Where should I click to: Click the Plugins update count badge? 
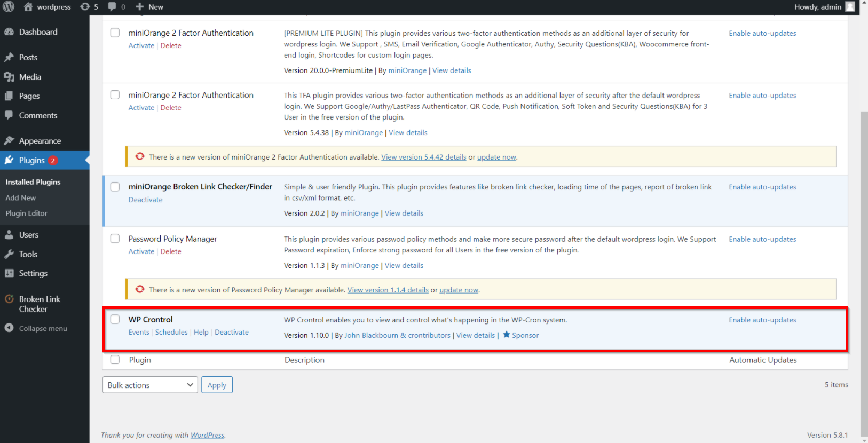coord(53,160)
